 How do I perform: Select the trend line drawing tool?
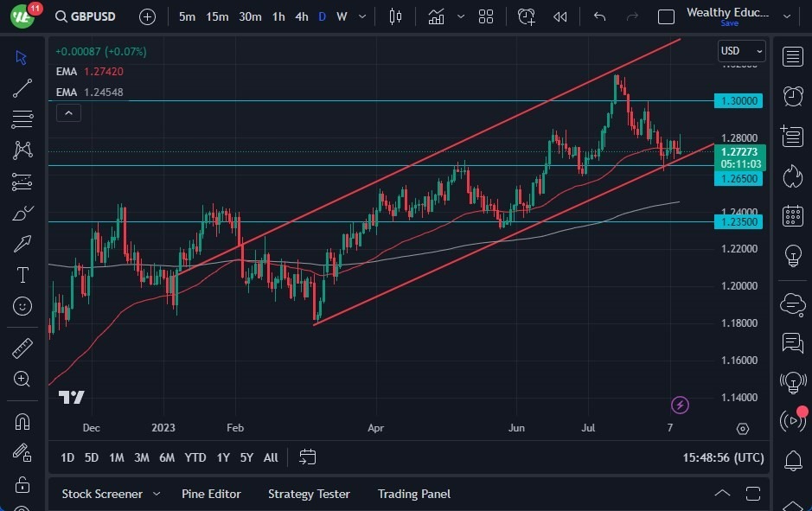[22, 87]
